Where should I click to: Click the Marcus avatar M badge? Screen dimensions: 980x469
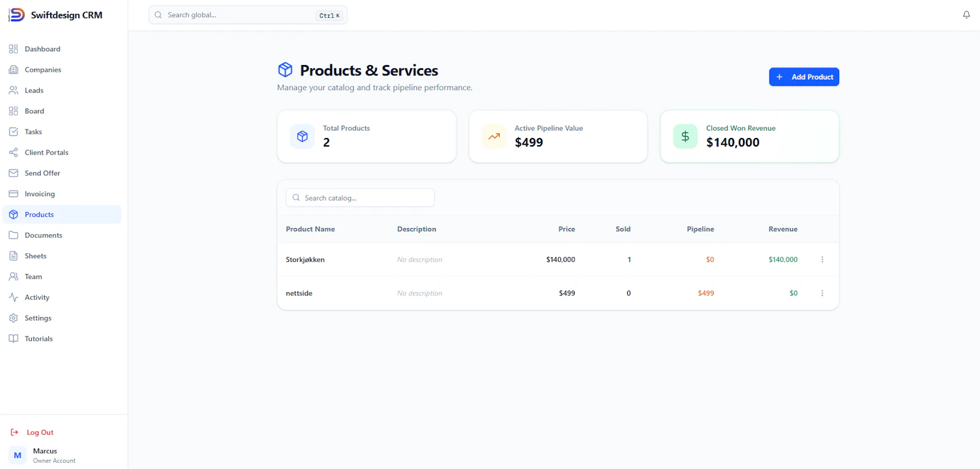pos(18,456)
